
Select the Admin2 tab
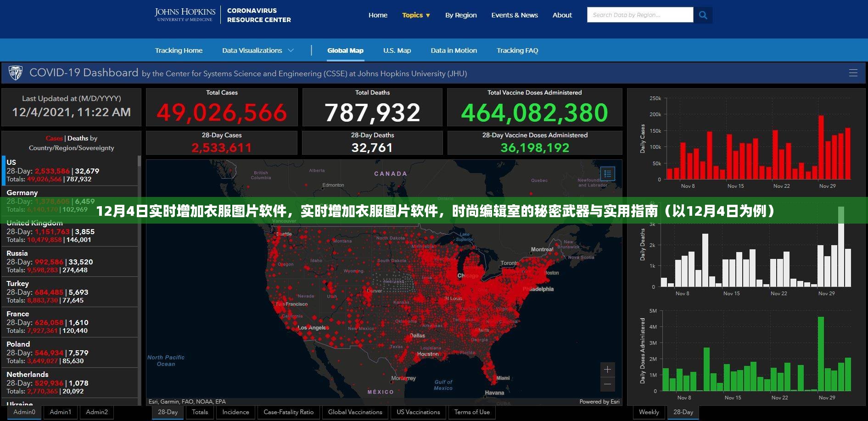coord(97,412)
